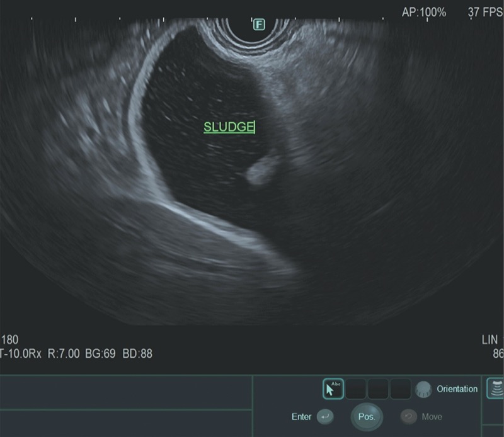Click the last empty slot before Orientation knob
This screenshot has width=504, height=437.
pos(400,389)
